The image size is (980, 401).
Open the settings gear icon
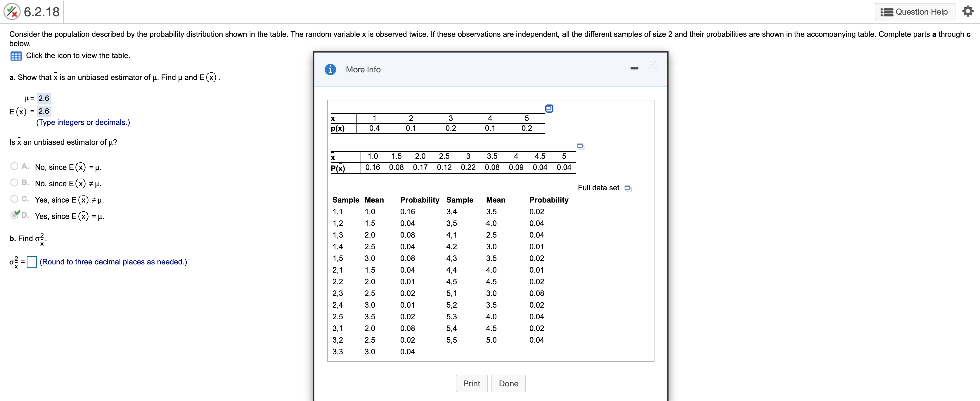pyautogui.click(x=968, y=11)
